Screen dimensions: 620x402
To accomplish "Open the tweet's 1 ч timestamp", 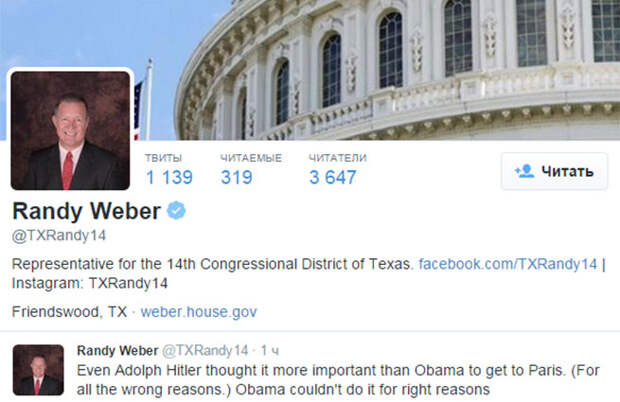I will (270, 351).
